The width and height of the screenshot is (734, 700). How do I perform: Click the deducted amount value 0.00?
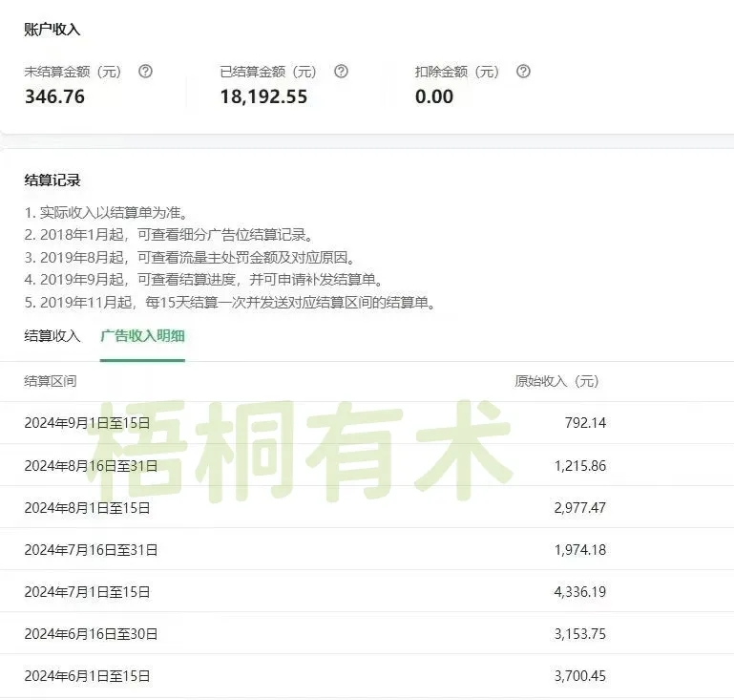(x=434, y=96)
